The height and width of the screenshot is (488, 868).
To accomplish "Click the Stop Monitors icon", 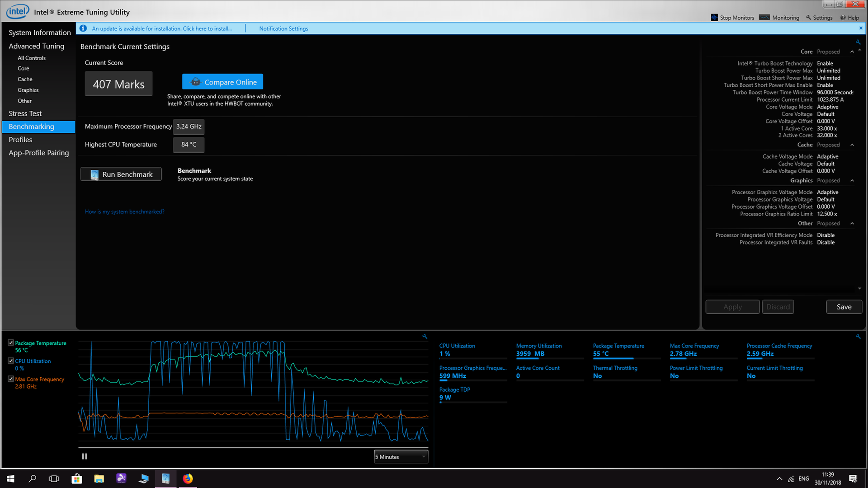I will pos(714,18).
